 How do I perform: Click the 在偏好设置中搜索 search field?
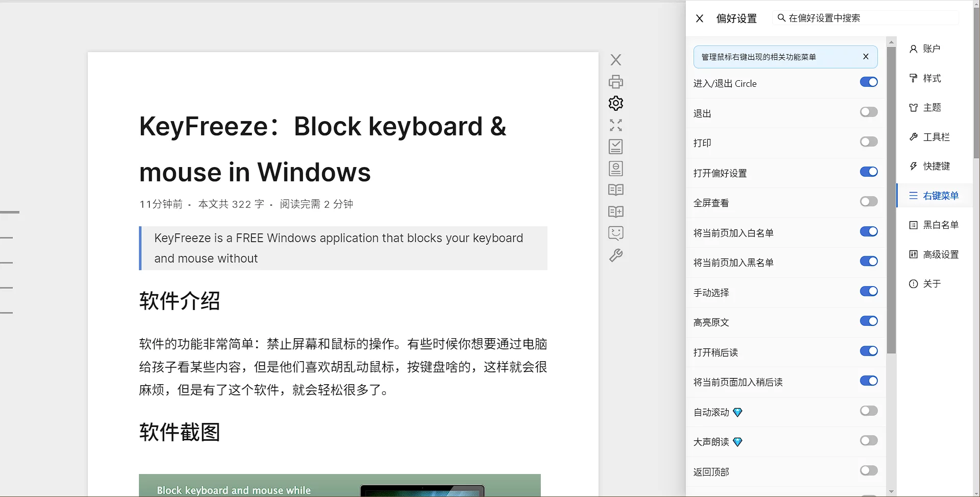[x=868, y=18]
